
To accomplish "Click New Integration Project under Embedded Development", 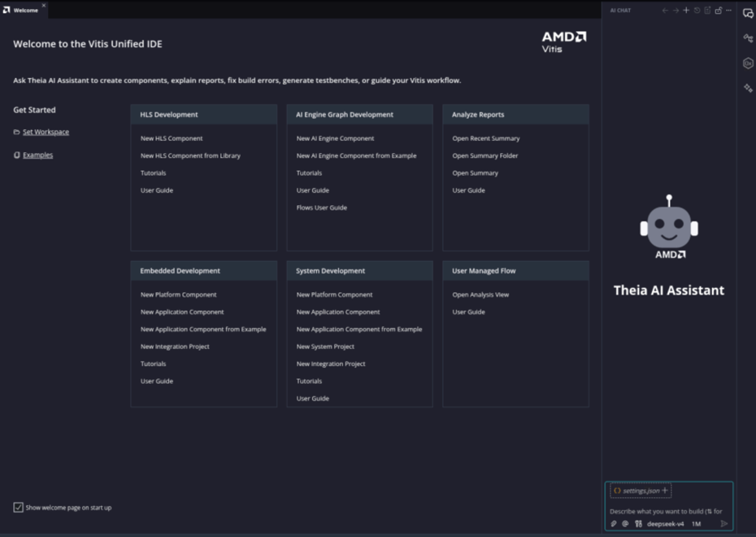I will (175, 347).
